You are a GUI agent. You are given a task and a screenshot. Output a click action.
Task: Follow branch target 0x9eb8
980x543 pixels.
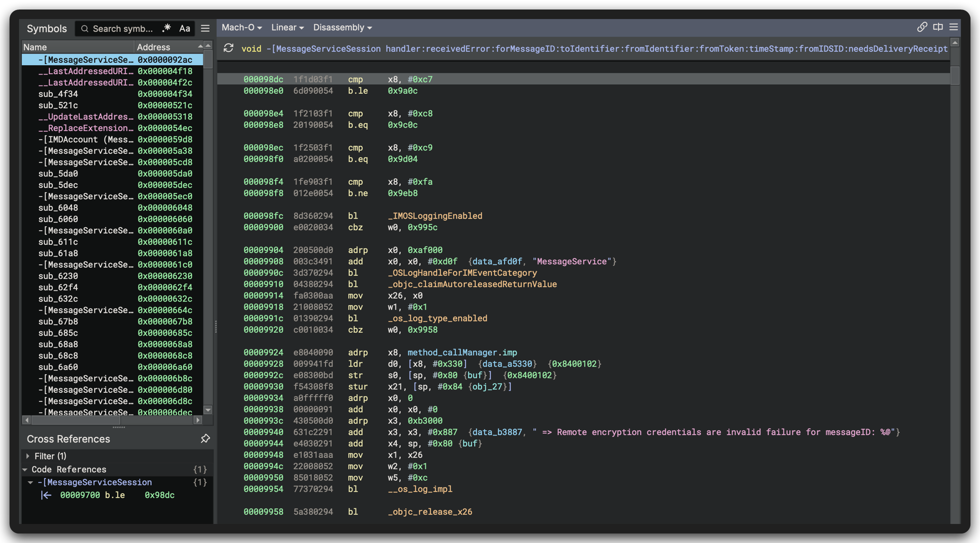click(403, 194)
